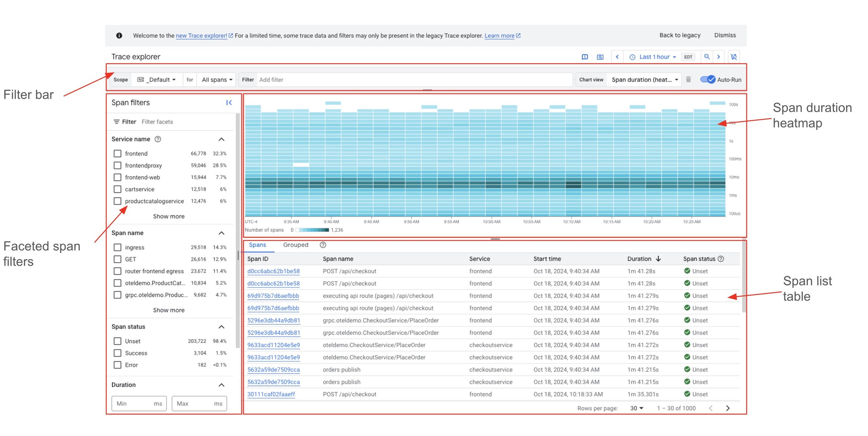Click the auto-refresh disabled icon
The image size is (868, 436).
coord(733,57)
